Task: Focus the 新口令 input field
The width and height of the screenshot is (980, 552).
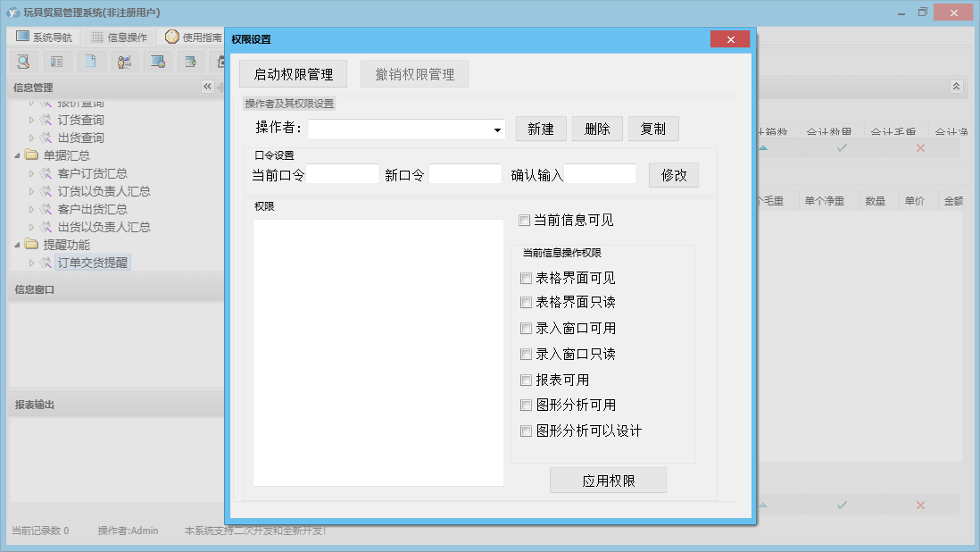Action: (x=465, y=174)
